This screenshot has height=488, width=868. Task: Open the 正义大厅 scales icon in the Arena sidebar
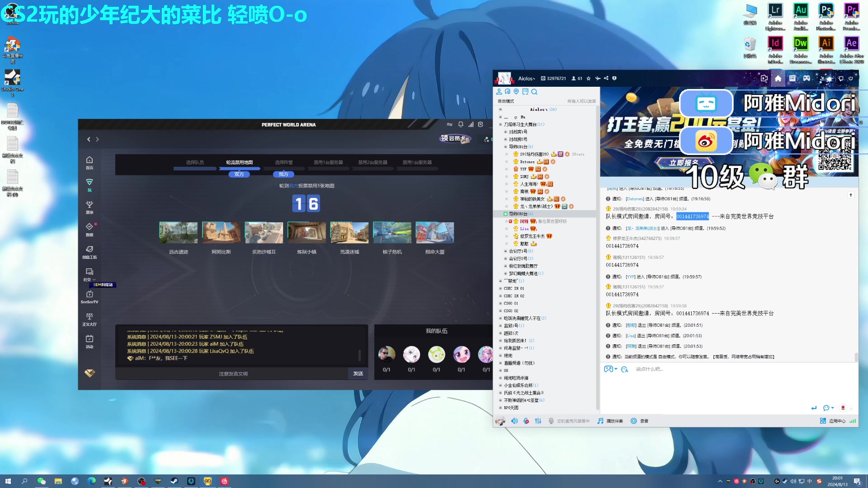[x=90, y=319]
